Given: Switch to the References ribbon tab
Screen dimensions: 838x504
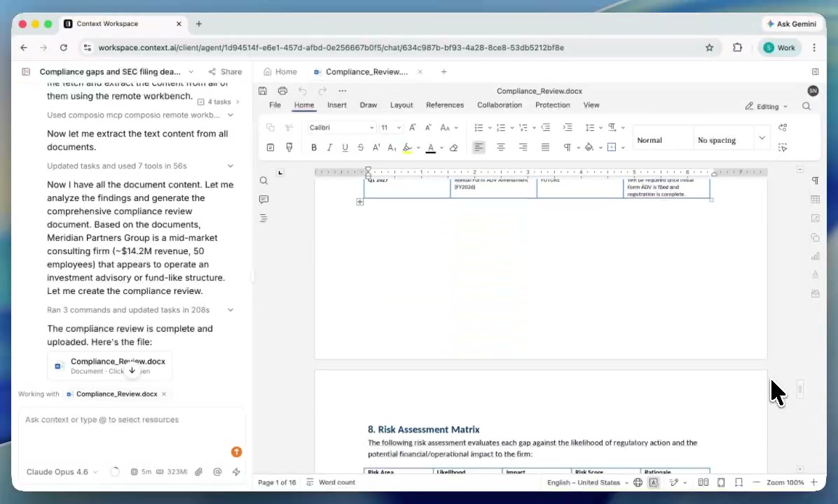Looking at the screenshot, I should 445,105.
